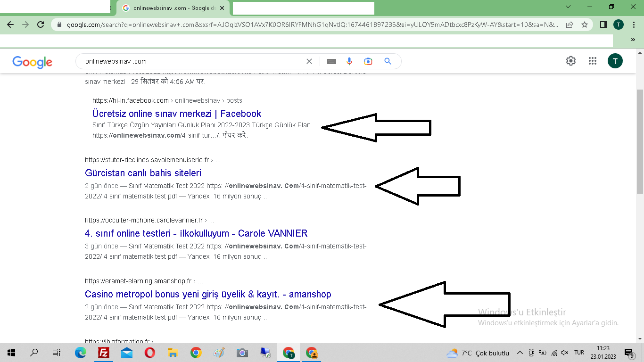This screenshot has width=644, height=362.
Task: Click the page vertical scrollbar
Action: 640,141
